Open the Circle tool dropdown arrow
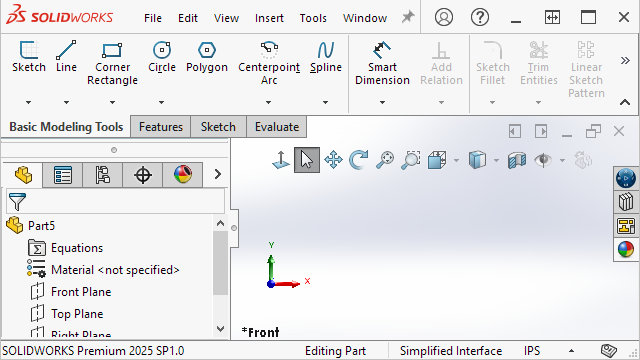 coord(162,102)
